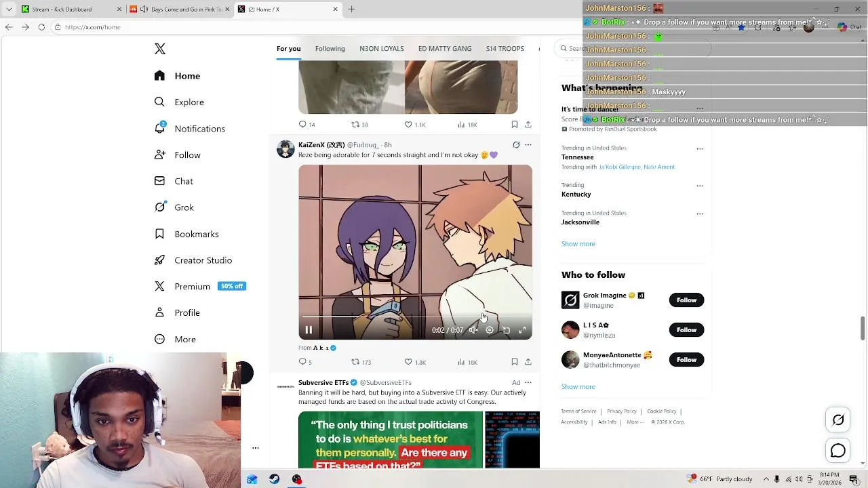This screenshot has height=488, width=868.
Task: Open Steam from the taskbar
Action: coord(274,479)
